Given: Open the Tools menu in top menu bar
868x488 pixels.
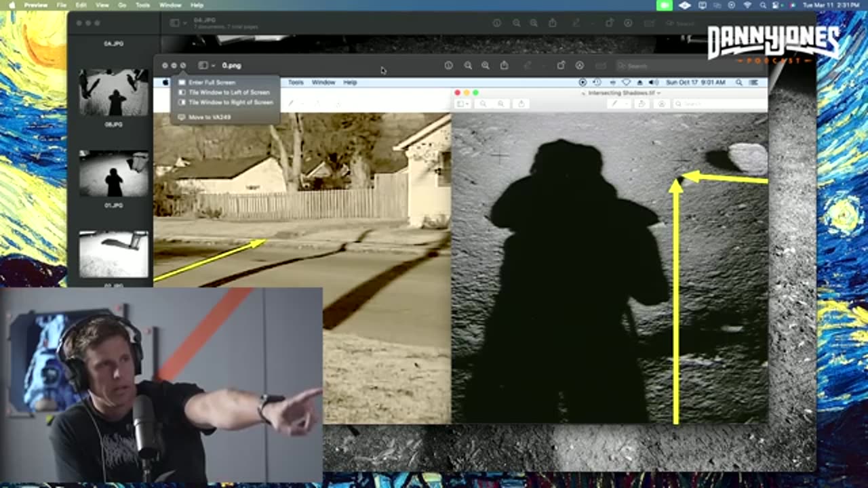Looking at the screenshot, I should [x=142, y=5].
